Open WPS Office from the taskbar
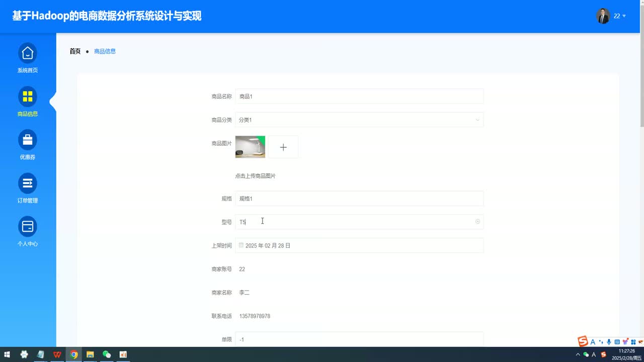 [57, 354]
